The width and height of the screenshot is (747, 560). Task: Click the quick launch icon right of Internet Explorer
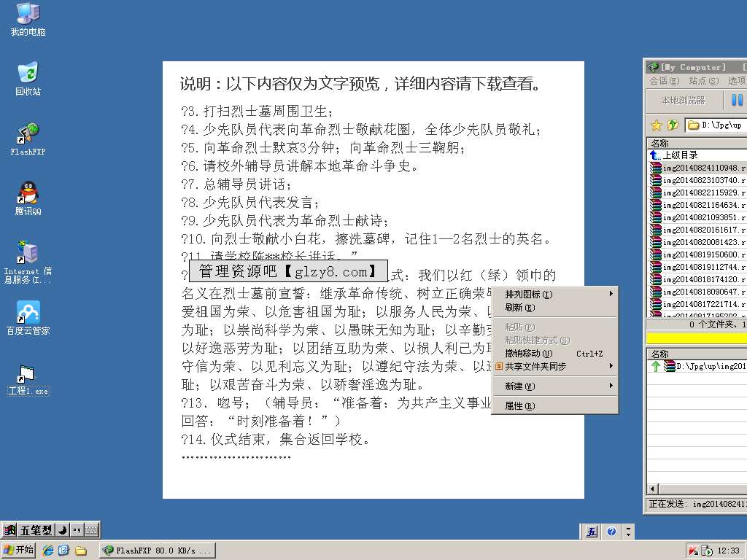pos(64,550)
